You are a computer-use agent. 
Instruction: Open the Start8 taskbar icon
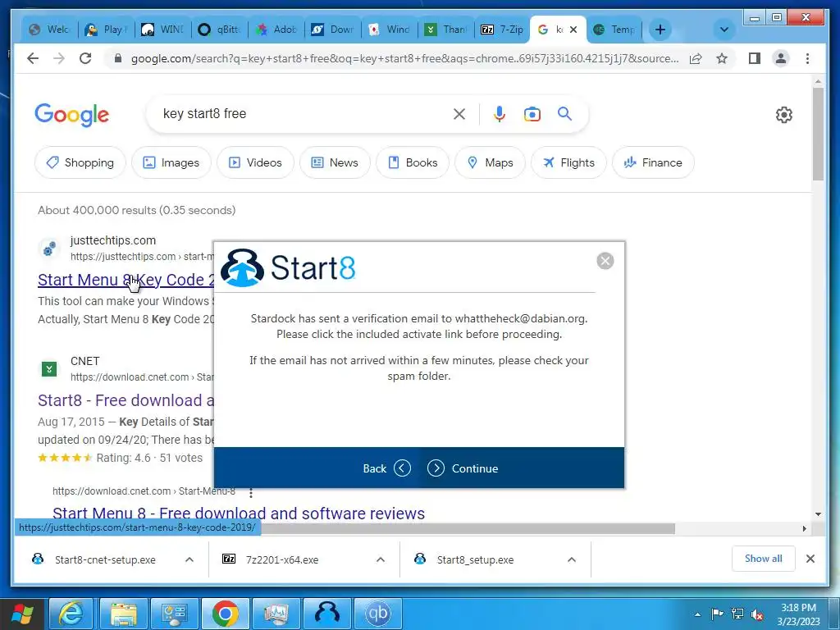tap(326, 614)
